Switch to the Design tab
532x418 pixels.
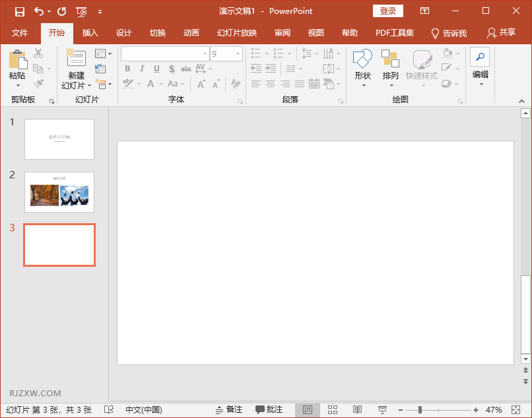[x=123, y=33]
